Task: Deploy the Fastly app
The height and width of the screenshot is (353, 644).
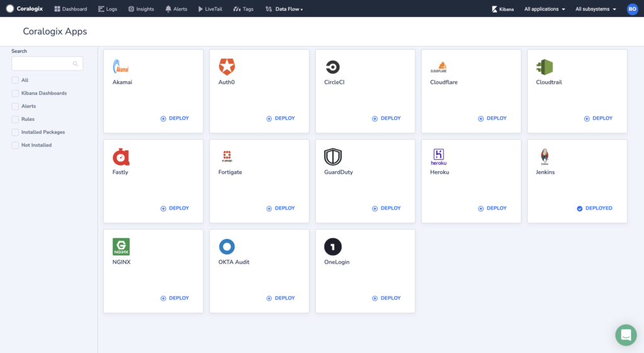Action: pos(175,208)
